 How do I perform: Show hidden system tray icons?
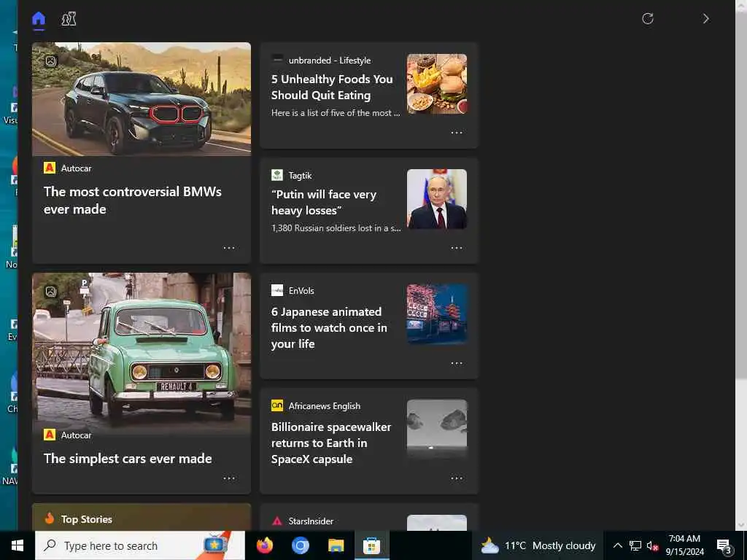617,545
